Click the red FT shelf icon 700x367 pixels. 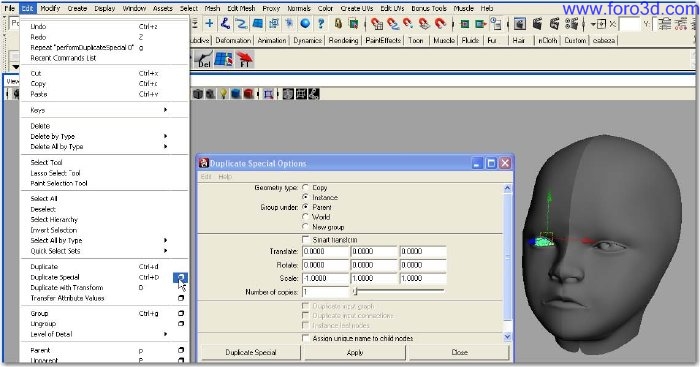click(244, 59)
